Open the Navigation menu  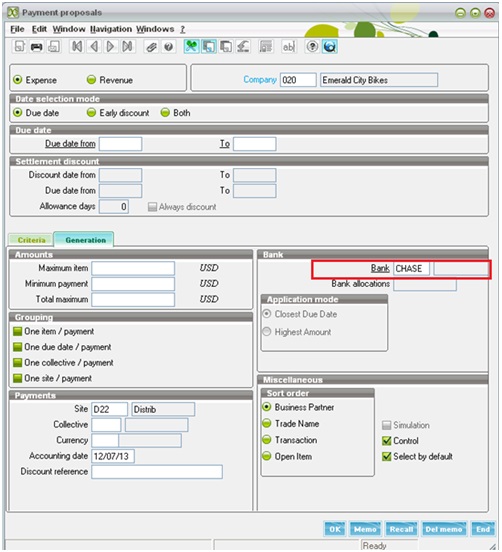[111, 29]
